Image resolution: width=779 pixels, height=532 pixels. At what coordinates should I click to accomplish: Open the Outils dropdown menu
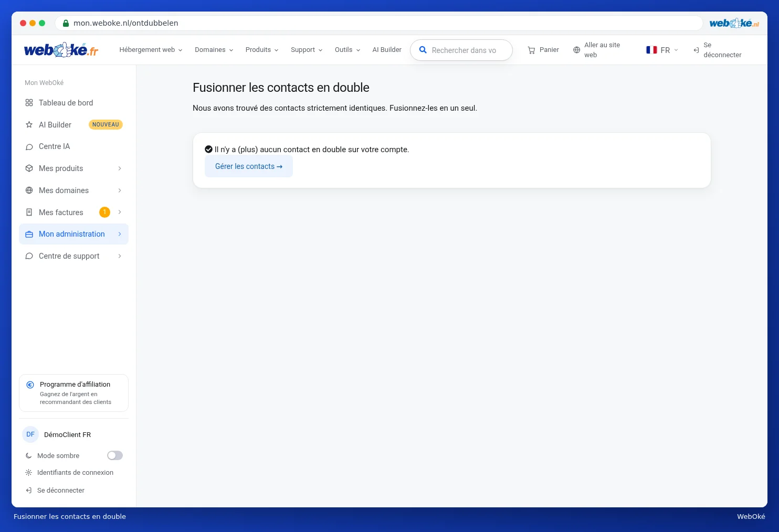point(348,50)
